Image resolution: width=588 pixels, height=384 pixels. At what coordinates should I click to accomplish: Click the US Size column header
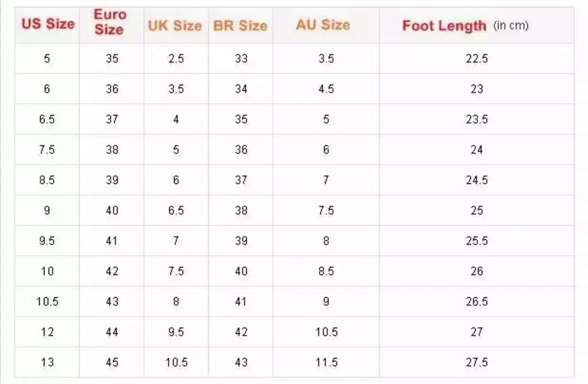[47, 24]
